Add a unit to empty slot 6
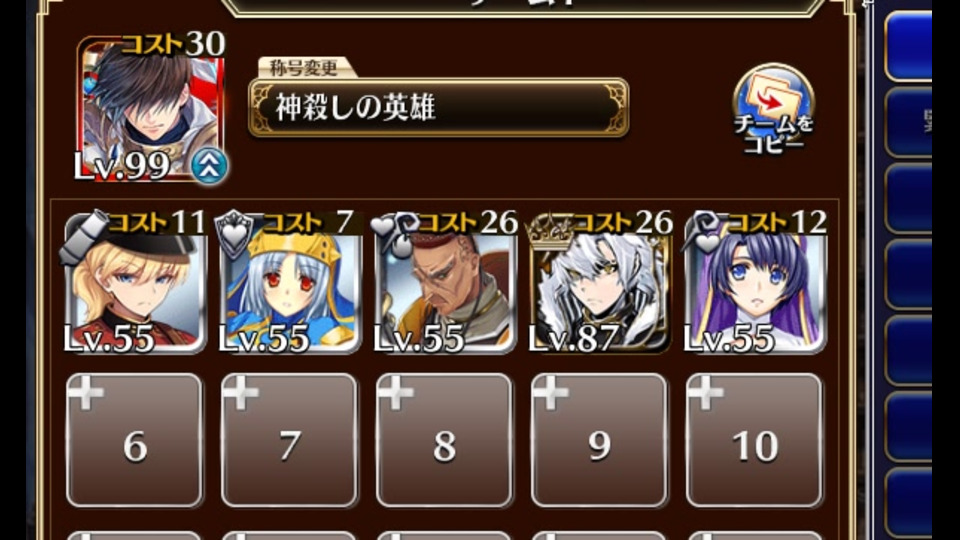This screenshot has height=540, width=960. point(135,440)
